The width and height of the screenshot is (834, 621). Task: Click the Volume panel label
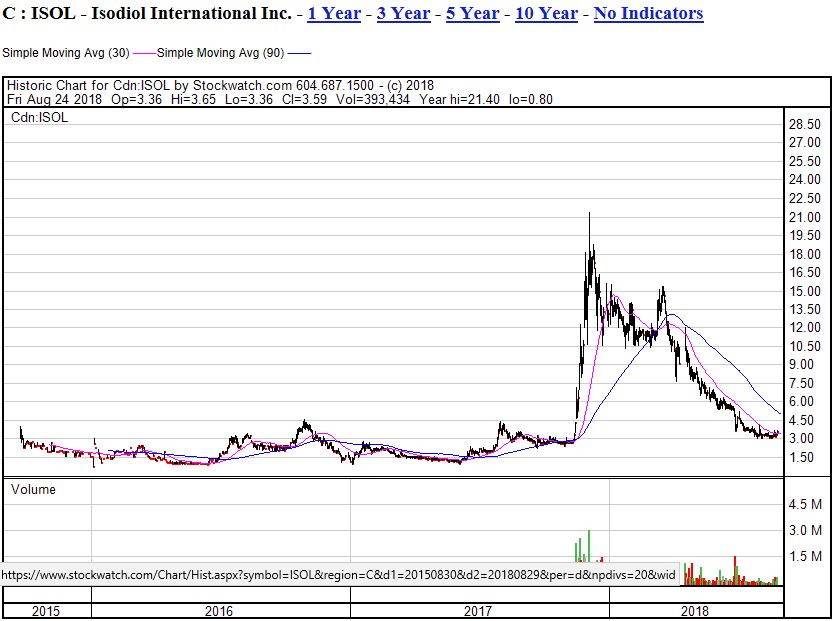click(x=32, y=490)
